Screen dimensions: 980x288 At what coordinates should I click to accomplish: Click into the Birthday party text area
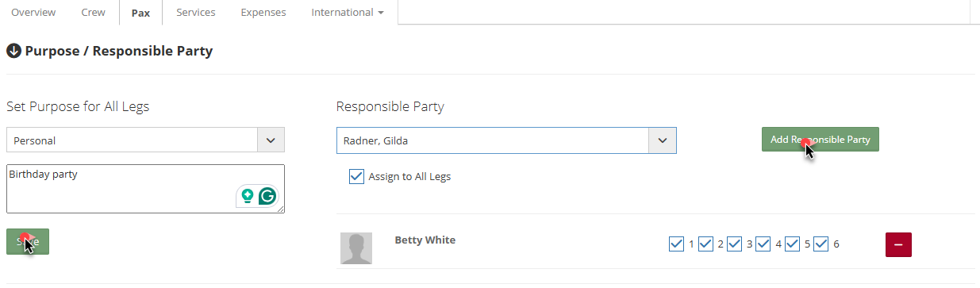pos(145,189)
